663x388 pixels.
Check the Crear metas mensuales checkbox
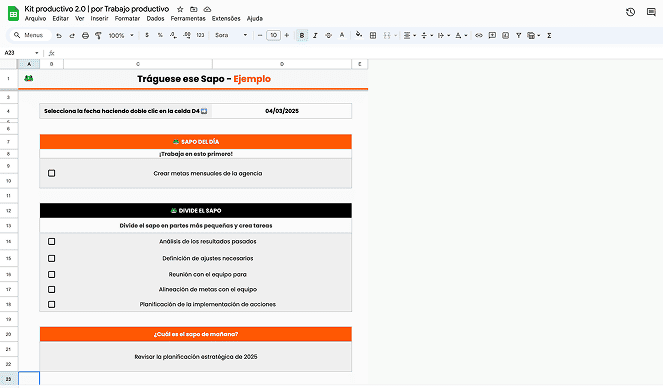coord(52,173)
